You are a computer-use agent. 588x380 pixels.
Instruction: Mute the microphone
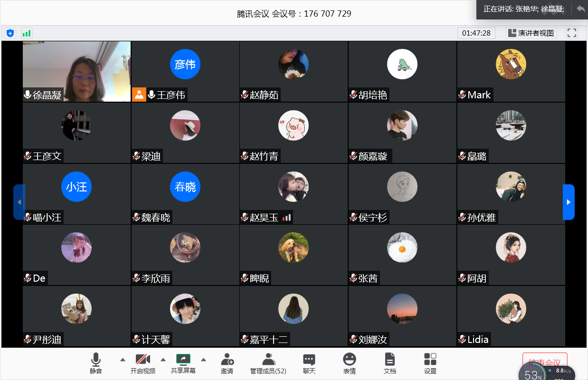[x=96, y=363]
